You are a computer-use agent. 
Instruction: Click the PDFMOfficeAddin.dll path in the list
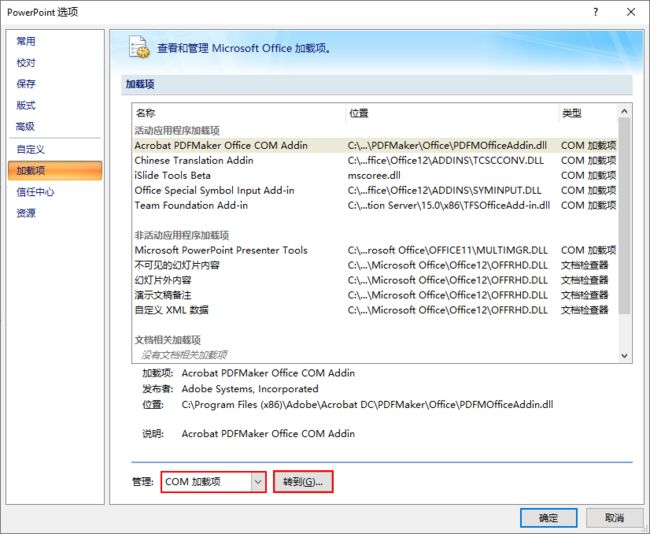pyautogui.click(x=447, y=146)
